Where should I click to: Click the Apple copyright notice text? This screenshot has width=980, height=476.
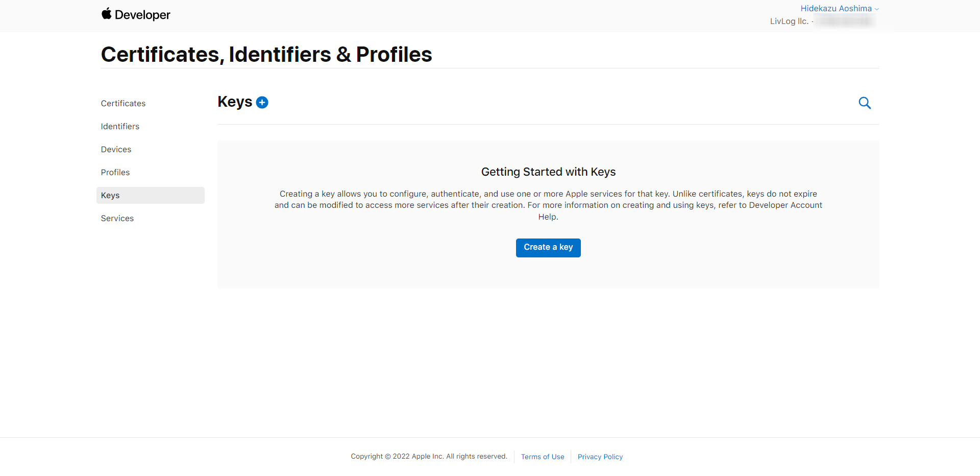429,457
